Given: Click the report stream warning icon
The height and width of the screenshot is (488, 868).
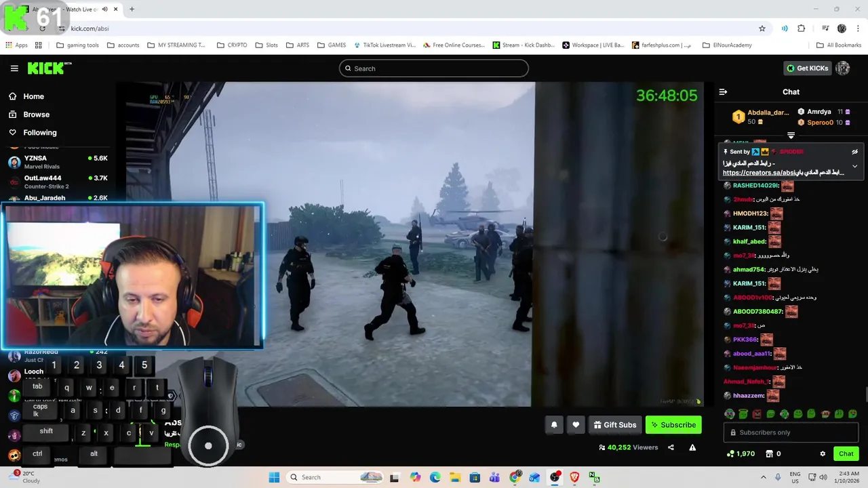Looking at the screenshot, I should point(692,447).
